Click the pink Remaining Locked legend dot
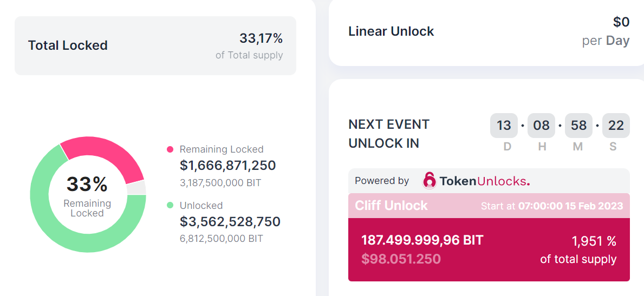This screenshot has width=644, height=296. 170,149
